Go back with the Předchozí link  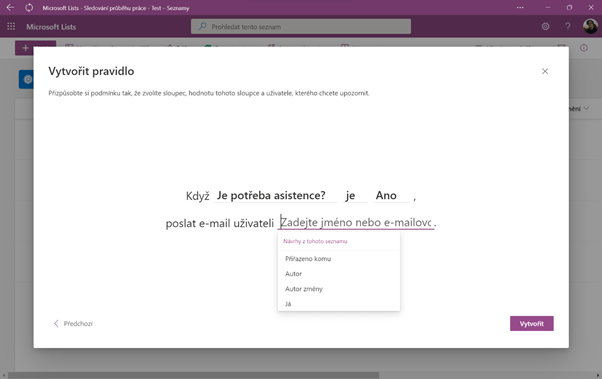point(73,323)
